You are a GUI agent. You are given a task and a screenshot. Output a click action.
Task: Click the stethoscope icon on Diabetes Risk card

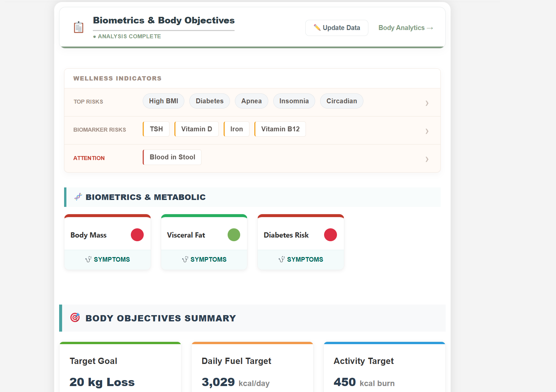(x=281, y=259)
